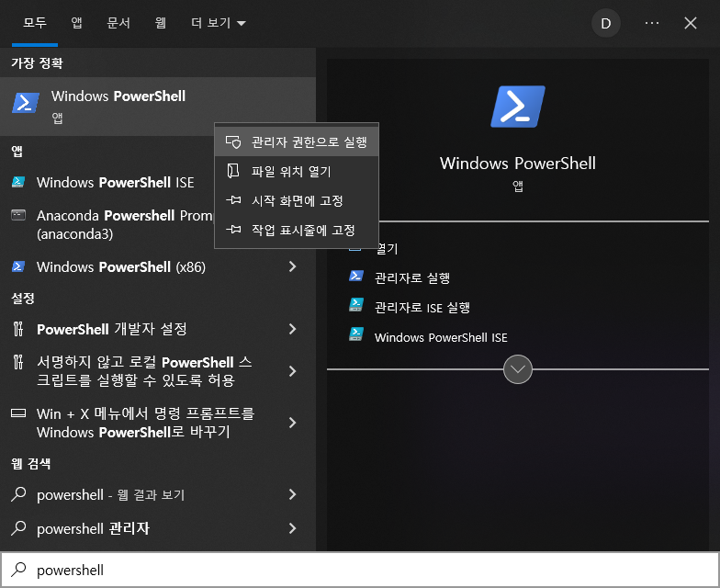This screenshot has width=720, height=588.
Task: Expand more actions with circular down arrow
Action: pyautogui.click(x=518, y=369)
